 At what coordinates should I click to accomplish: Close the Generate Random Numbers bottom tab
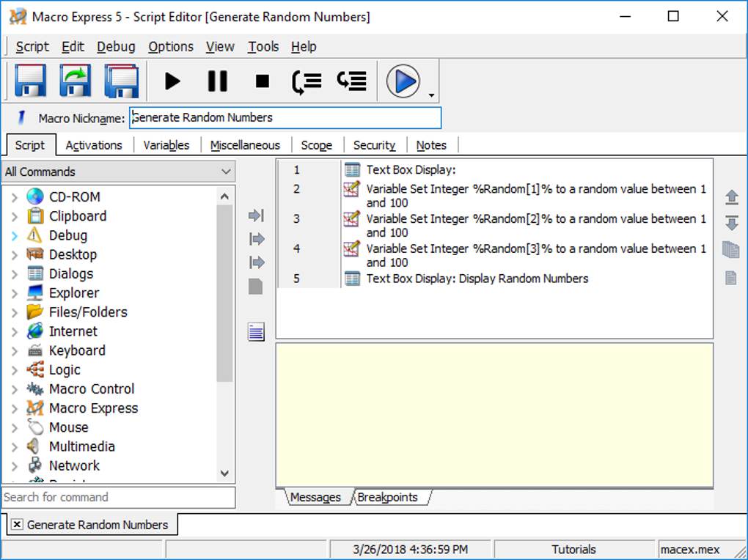point(17,525)
